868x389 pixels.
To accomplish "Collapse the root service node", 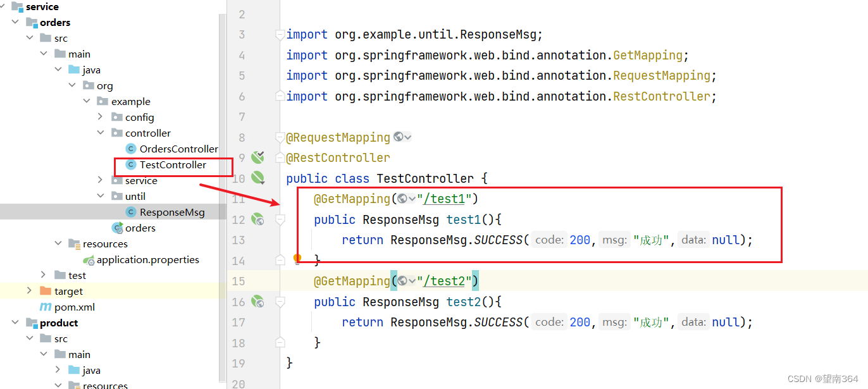I will 2,6.
